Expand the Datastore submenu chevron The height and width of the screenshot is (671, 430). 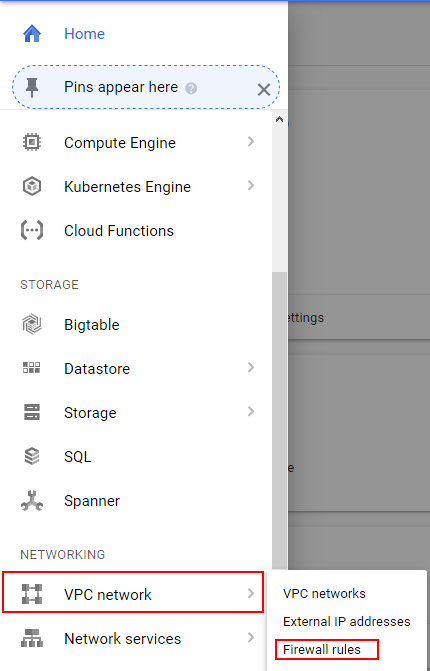(x=251, y=368)
